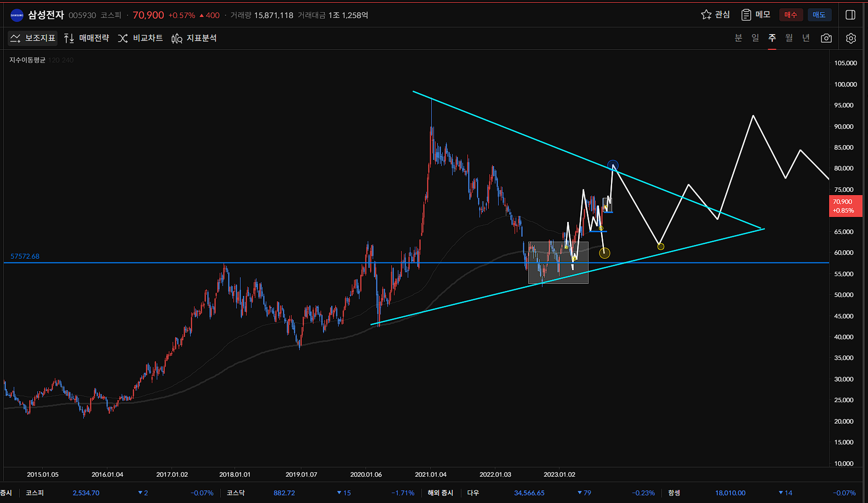Select the blue circle marker on trendline
The image size is (868, 503).
pyautogui.click(x=613, y=165)
